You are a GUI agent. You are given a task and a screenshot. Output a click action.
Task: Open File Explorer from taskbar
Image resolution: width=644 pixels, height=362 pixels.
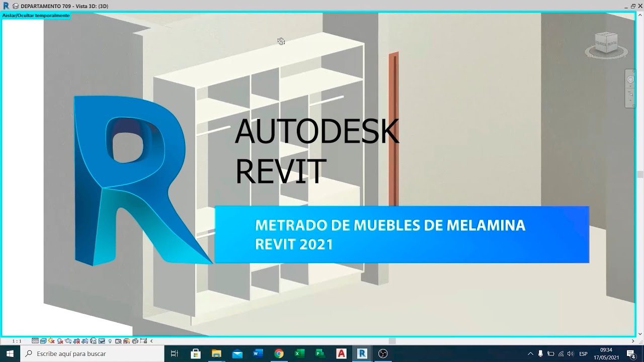point(216,353)
